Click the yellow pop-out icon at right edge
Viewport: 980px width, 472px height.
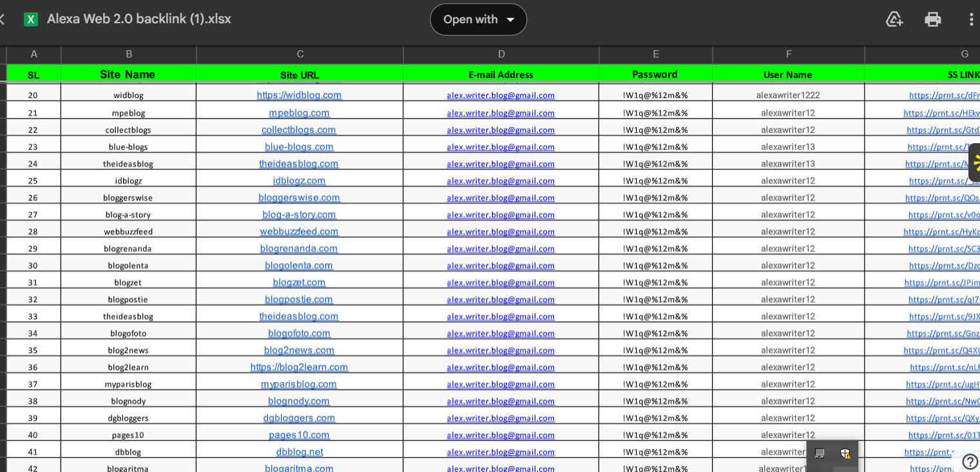click(975, 161)
